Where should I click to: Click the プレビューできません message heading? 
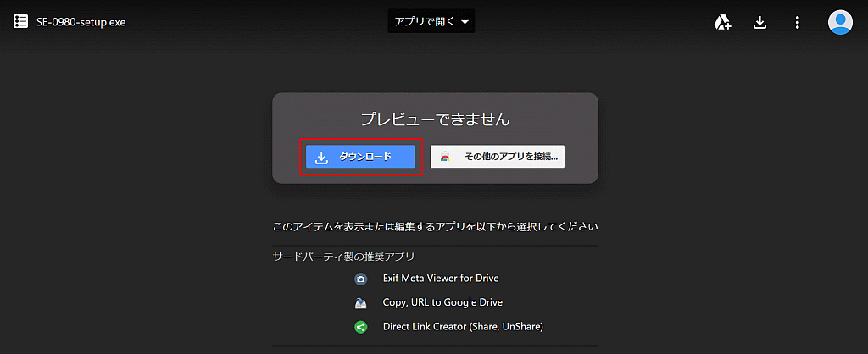(435, 119)
